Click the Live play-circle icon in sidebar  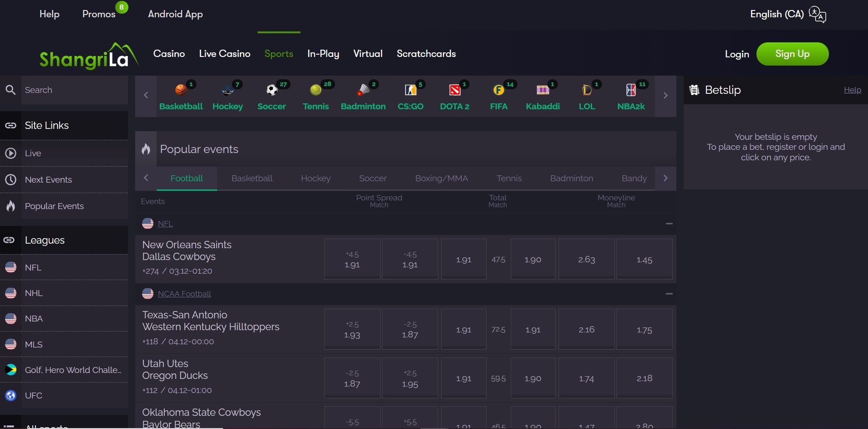(10, 153)
